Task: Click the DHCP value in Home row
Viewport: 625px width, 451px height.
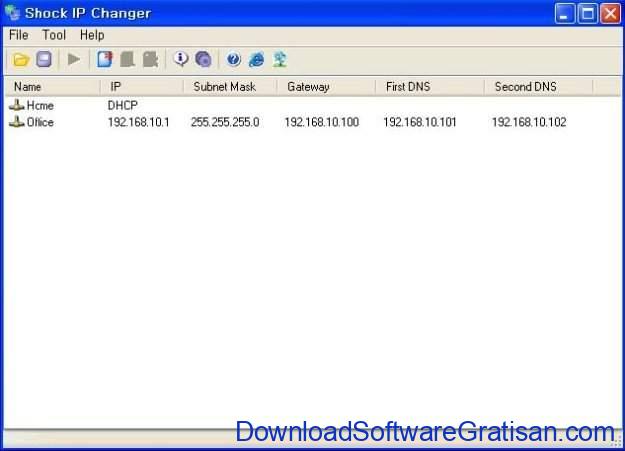Action: [x=123, y=105]
